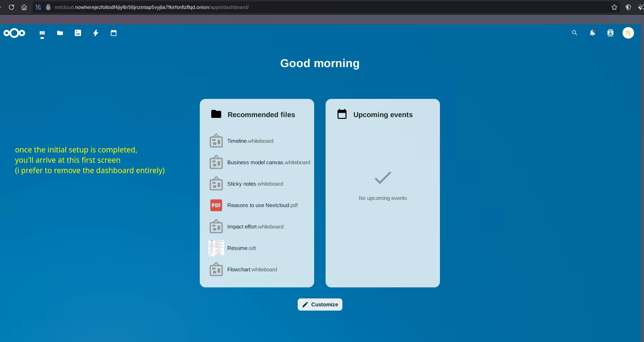Image resolution: width=644 pixels, height=342 pixels.
Task: Click the gray checkmark in Upcoming events
Action: [x=383, y=177]
